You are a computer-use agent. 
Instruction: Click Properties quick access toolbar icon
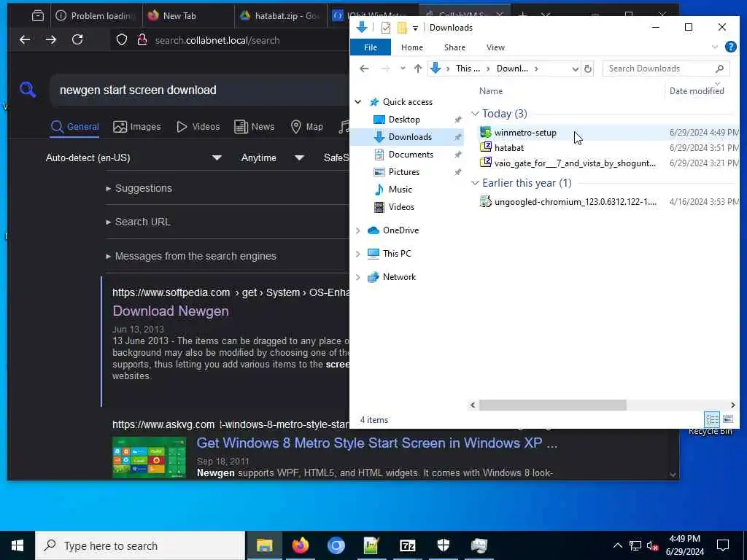[386, 28]
